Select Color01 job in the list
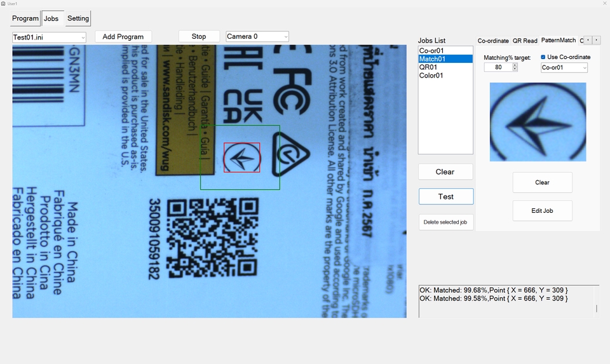The height and width of the screenshot is (364, 610). [445, 76]
